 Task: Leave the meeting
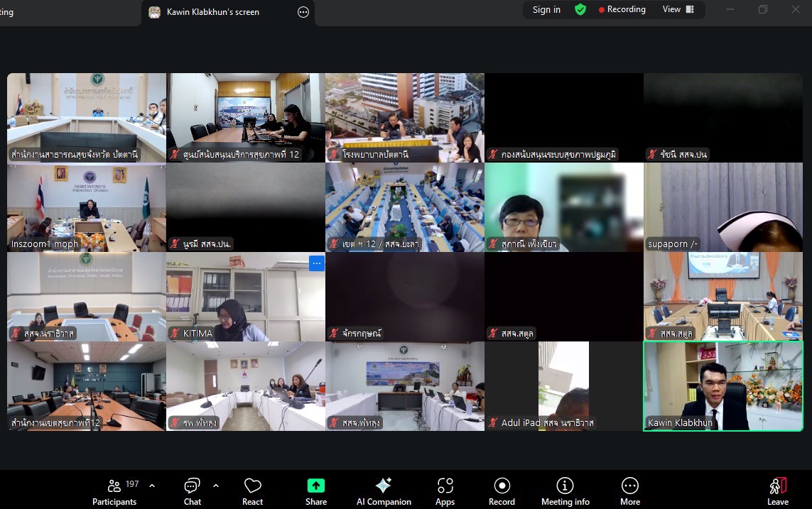coord(778,492)
